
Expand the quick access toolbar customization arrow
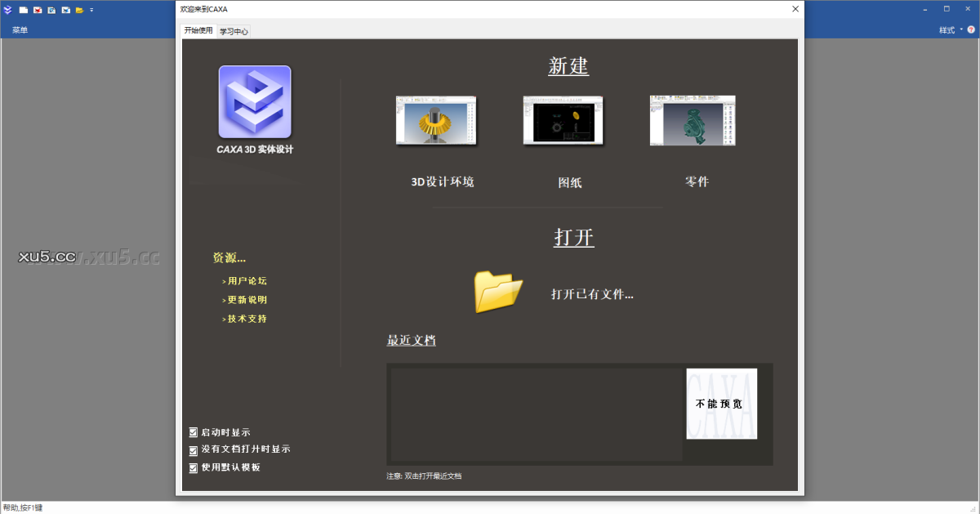pos(91,10)
